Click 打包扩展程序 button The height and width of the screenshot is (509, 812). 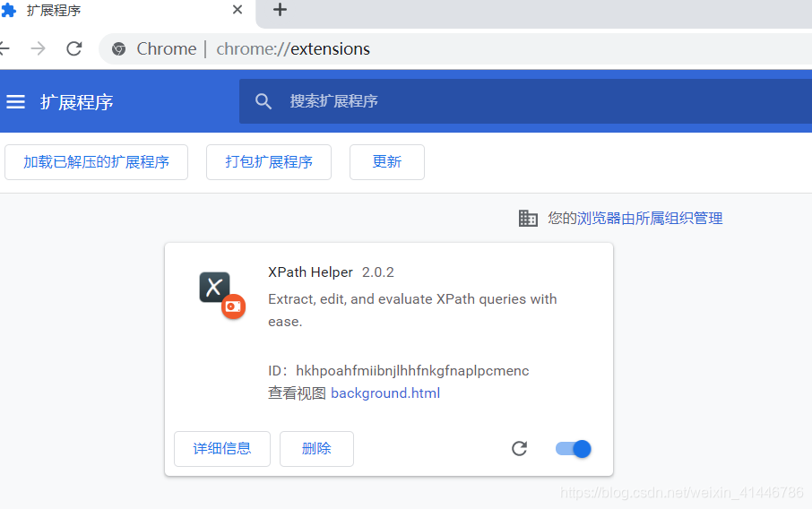pyautogui.click(x=269, y=162)
